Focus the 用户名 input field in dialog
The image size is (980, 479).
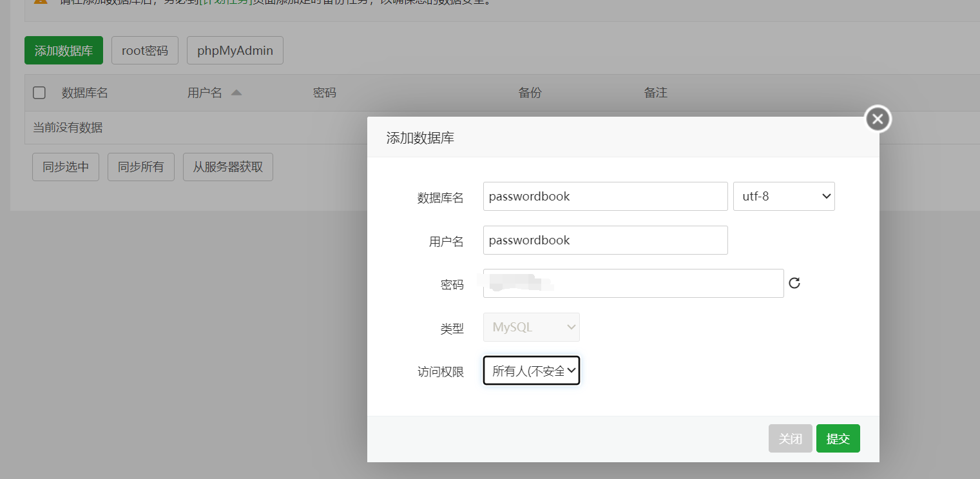[606, 240]
